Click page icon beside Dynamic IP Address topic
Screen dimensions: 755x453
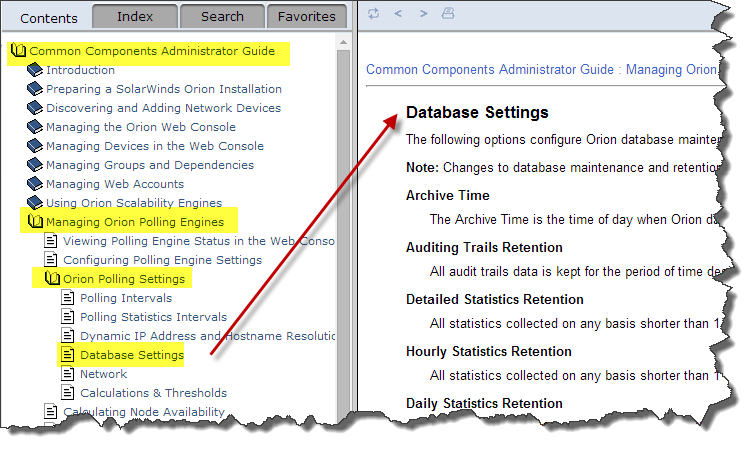[68, 336]
